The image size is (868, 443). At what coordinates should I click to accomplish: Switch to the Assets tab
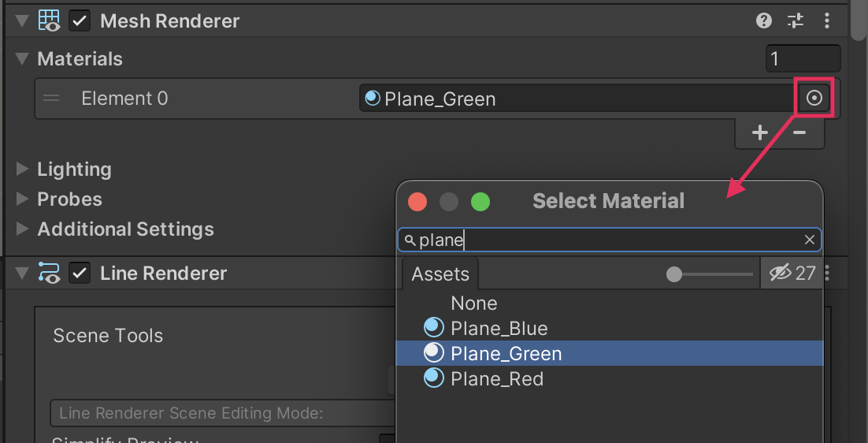440,274
